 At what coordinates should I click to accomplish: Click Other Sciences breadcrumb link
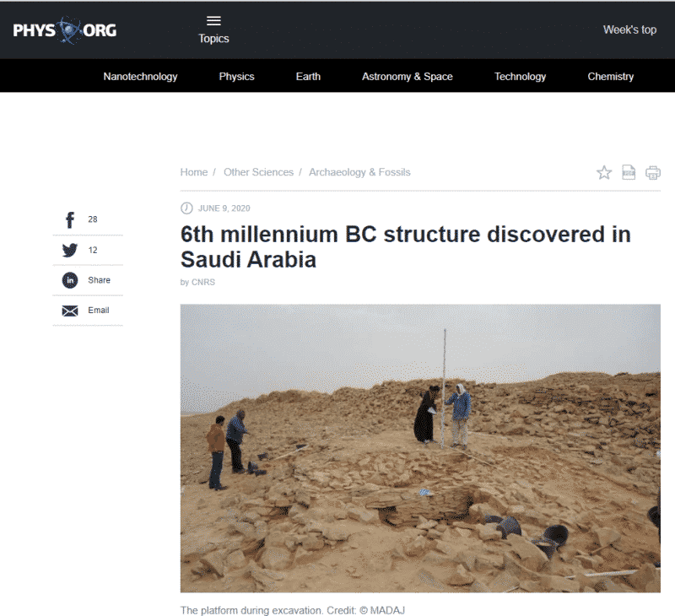(258, 172)
